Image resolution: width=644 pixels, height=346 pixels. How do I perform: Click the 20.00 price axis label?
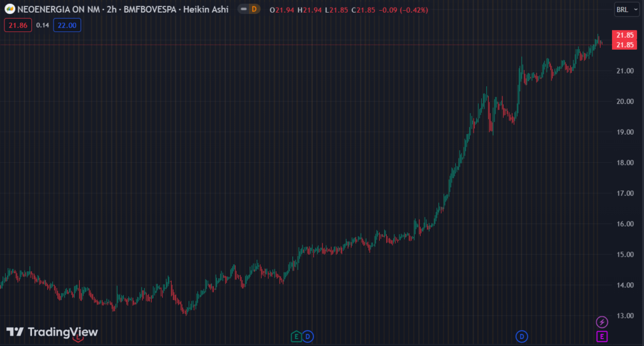625,101
